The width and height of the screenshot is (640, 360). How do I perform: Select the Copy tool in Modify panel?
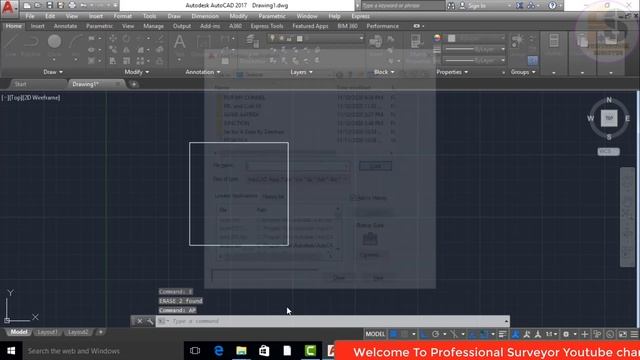[113, 50]
